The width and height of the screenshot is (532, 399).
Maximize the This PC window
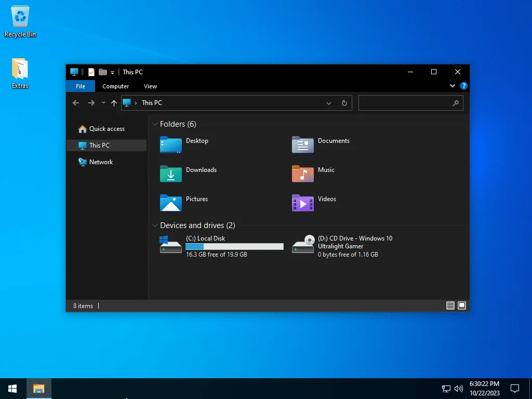(434, 72)
